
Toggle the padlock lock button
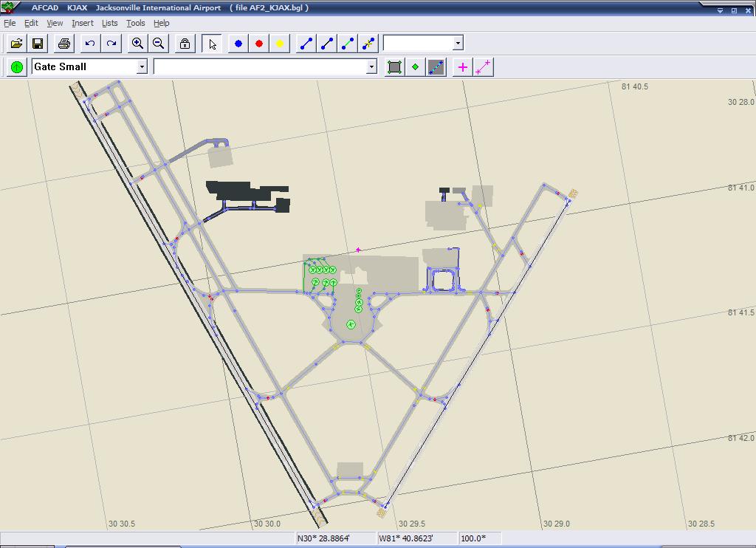tap(185, 44)
